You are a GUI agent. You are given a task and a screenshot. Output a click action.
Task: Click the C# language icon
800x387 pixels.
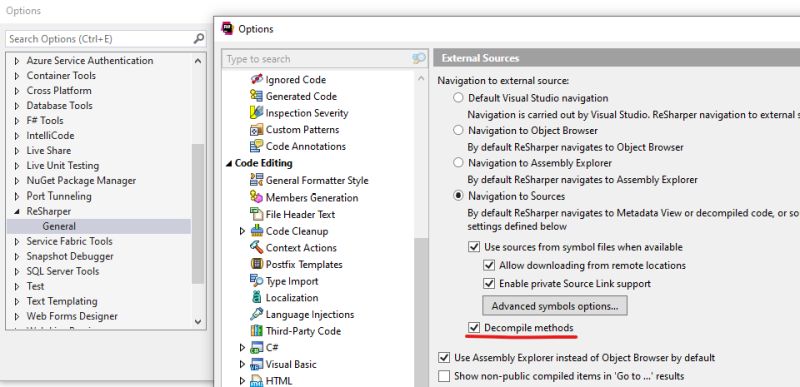pyautogui.click(x=257, y=348)
